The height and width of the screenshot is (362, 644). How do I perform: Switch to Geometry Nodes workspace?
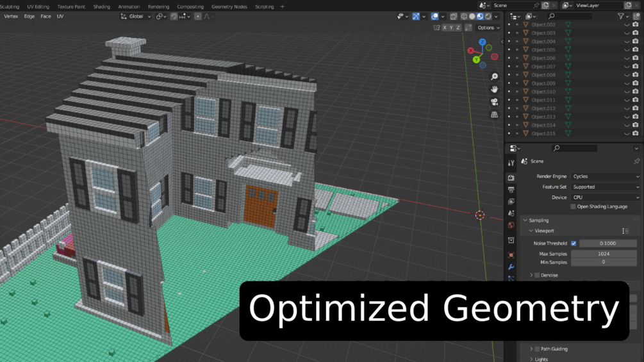(x=229, y=6)
